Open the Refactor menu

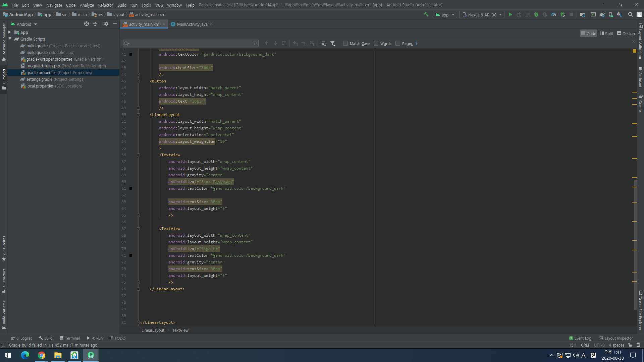(x=105, y=5)
